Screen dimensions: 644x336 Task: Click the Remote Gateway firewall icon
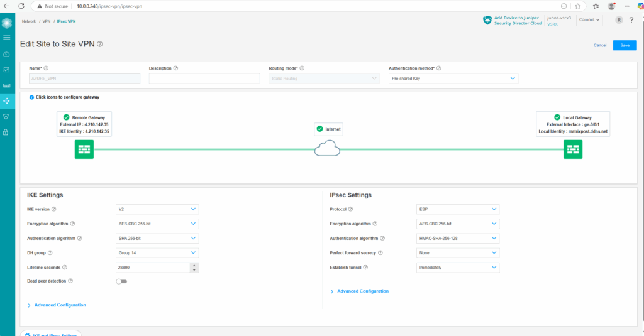point(84,149)
